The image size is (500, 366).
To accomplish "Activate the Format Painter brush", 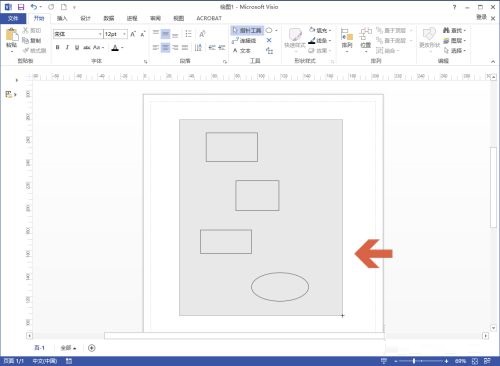I will tap(35, 50).
